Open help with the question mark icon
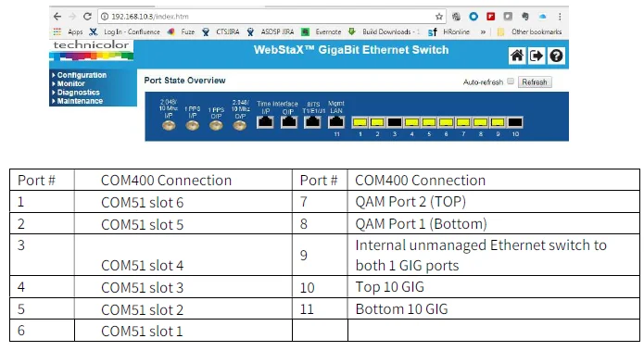 point(556,56)
